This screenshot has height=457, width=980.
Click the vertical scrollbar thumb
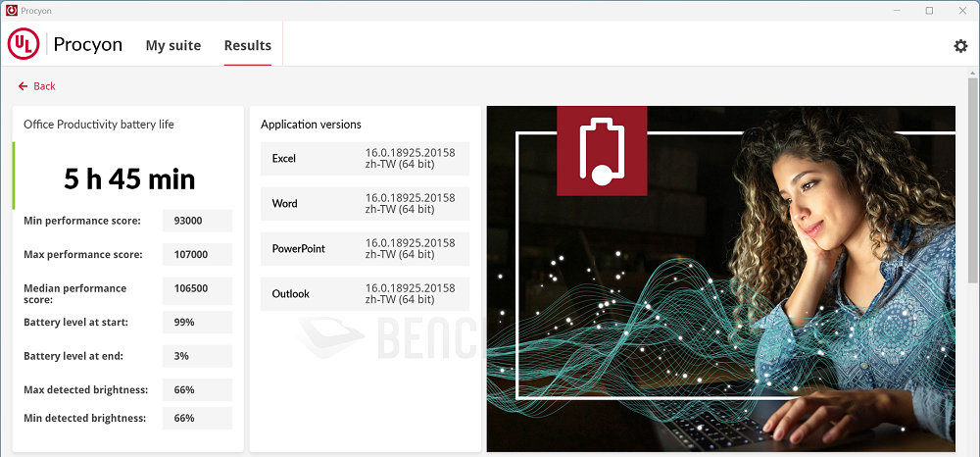pyautogui.click(x=972, y=179)
